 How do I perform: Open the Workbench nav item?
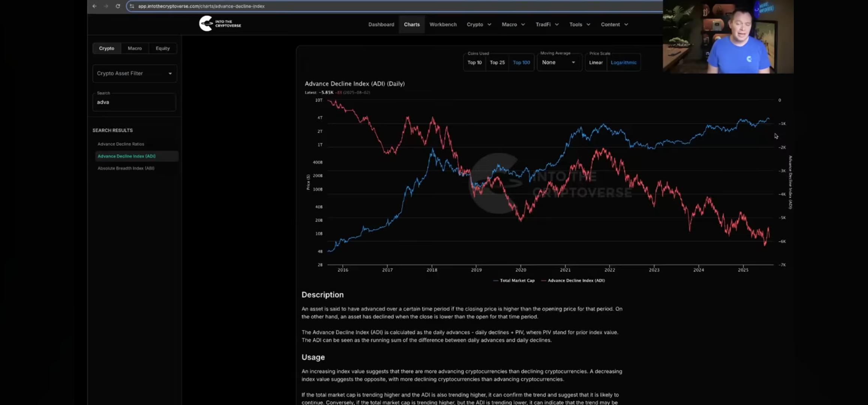click(x=443, y=24)
